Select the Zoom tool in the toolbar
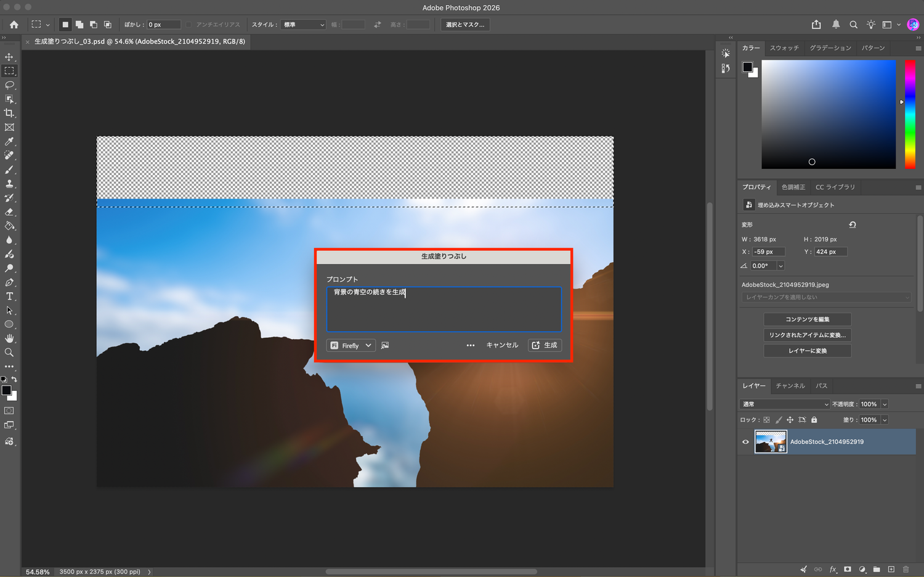 pyautogui.click(x=9, y=353)
